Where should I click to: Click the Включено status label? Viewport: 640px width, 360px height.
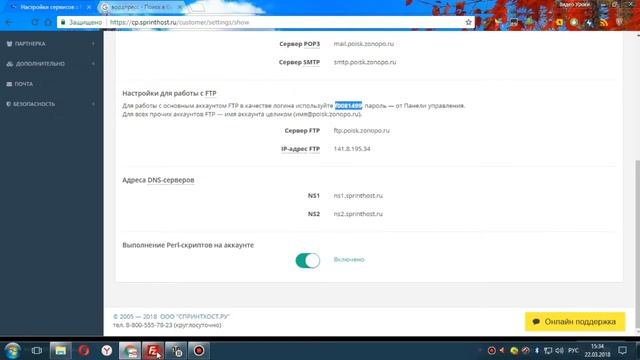click(349, 260)
